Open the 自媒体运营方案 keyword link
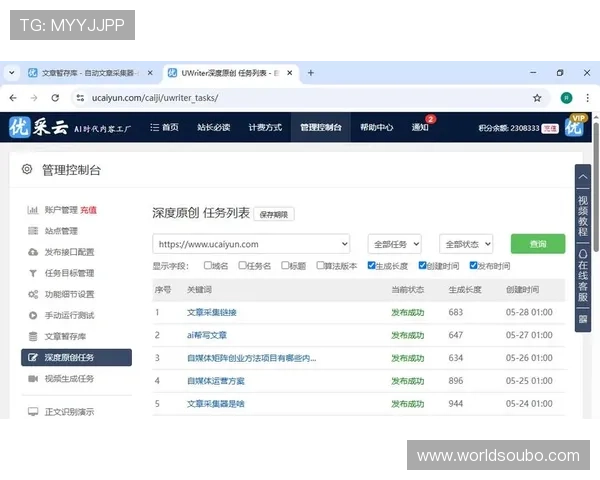The image size is (600, 480). click(215, 380)
